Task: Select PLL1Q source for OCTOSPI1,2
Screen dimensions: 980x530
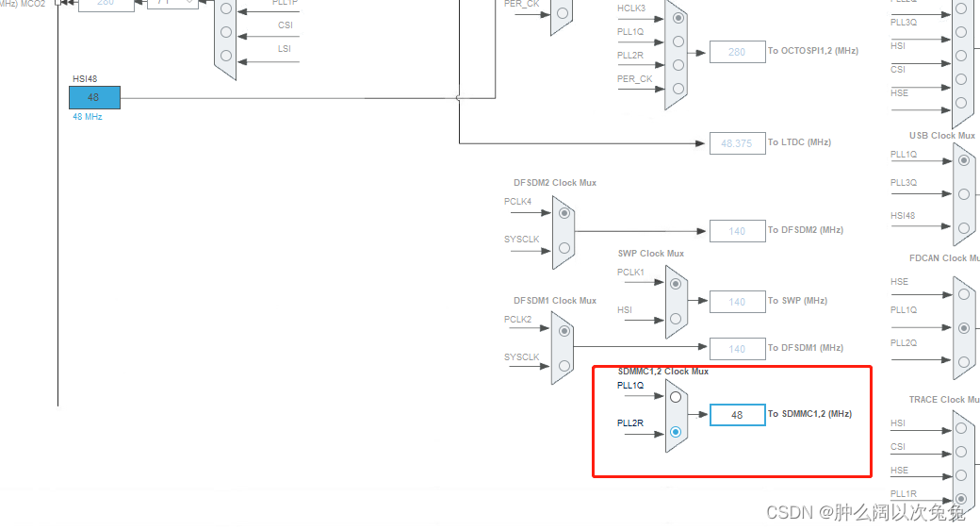Action: [x=678, y=41]
